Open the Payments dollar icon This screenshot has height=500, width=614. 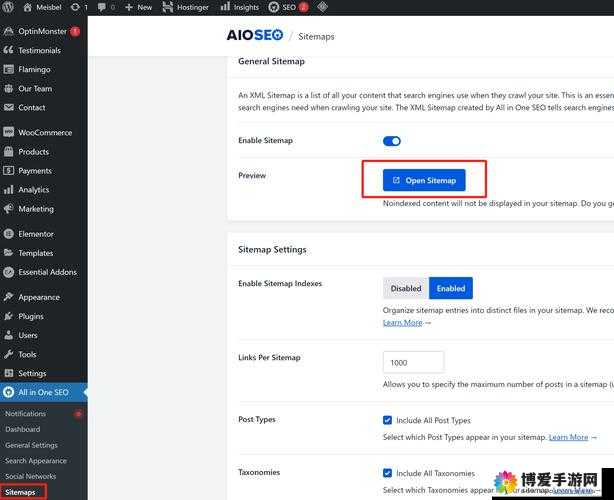click(8, 170)
